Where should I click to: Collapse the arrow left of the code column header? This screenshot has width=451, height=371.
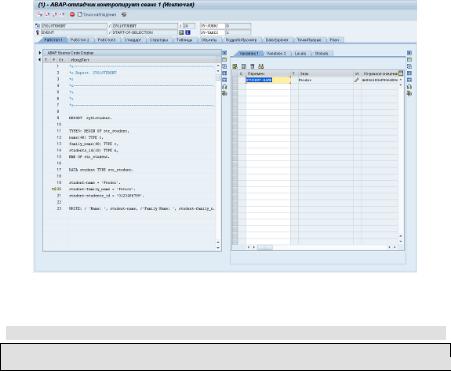[x=40, y=60]
